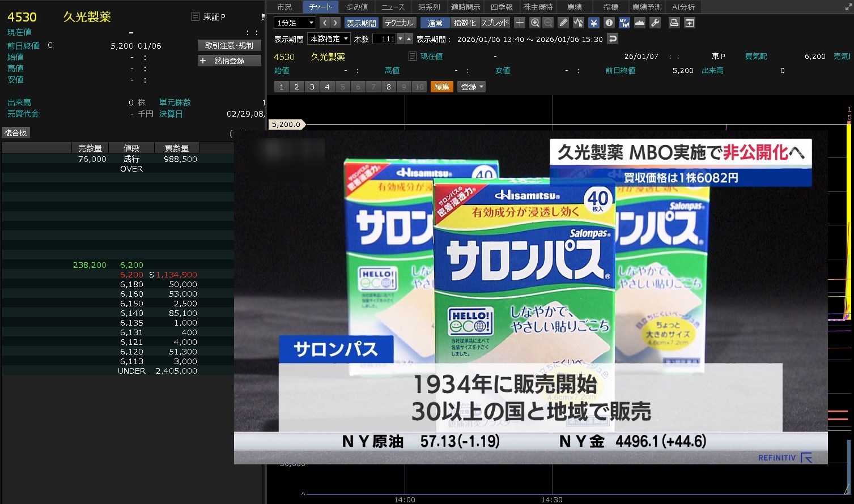Click the printer icon

click(x=674, y=23)
